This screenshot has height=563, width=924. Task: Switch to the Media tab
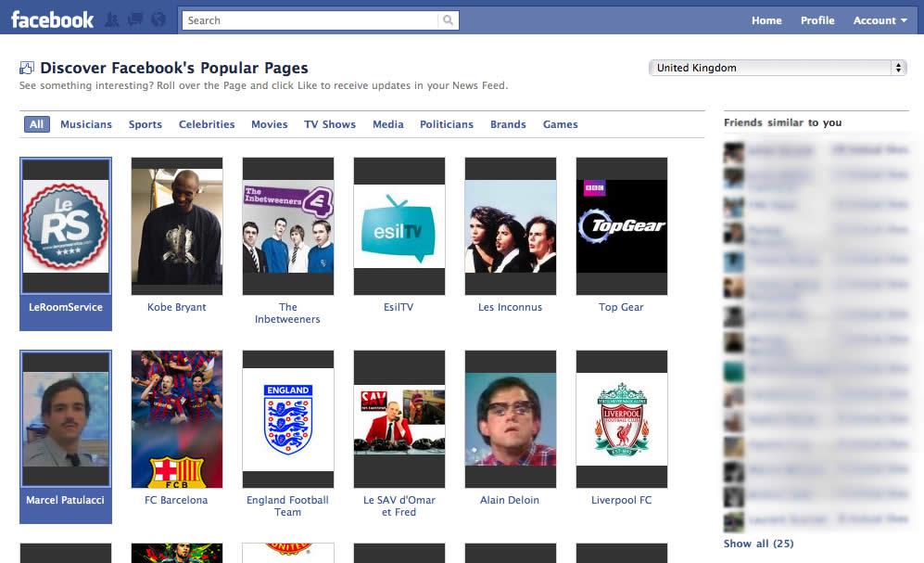[387, 124]
